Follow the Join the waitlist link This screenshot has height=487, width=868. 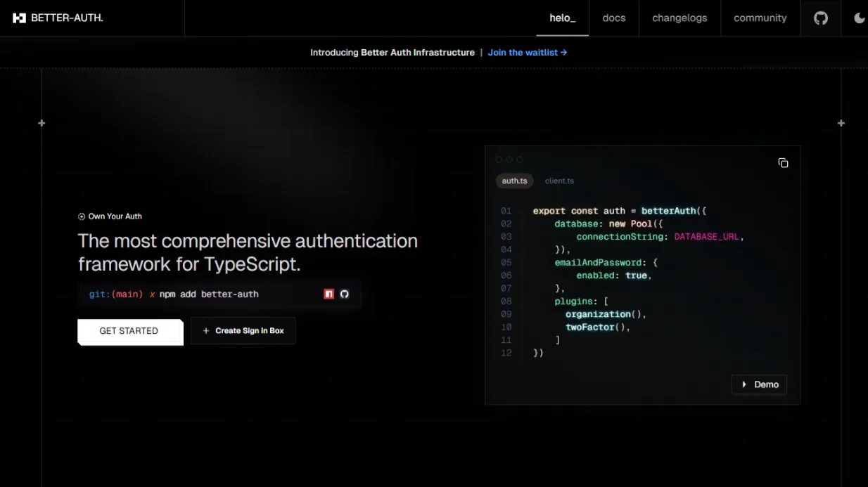tap(528, 53)
